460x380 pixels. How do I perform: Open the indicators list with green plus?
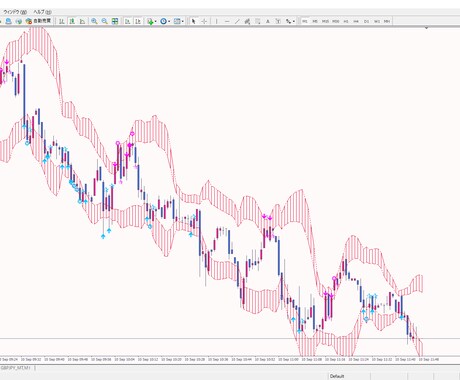pos(150,21)
